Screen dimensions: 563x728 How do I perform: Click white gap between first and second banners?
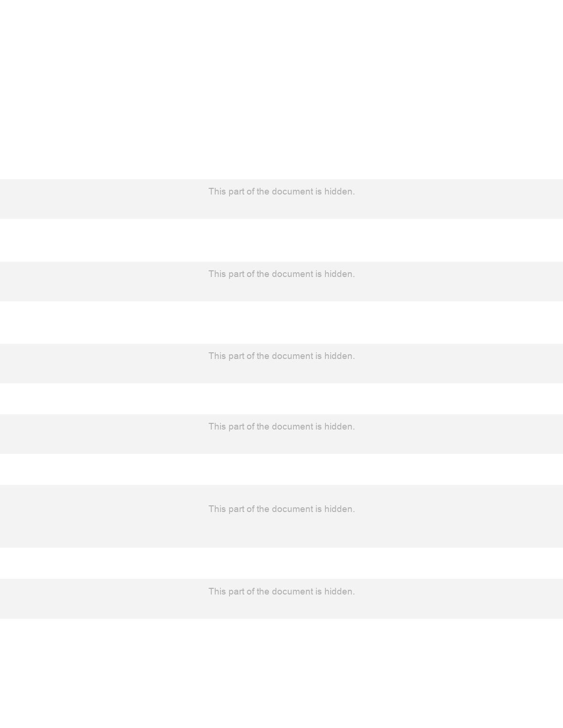tap(281, 240)
